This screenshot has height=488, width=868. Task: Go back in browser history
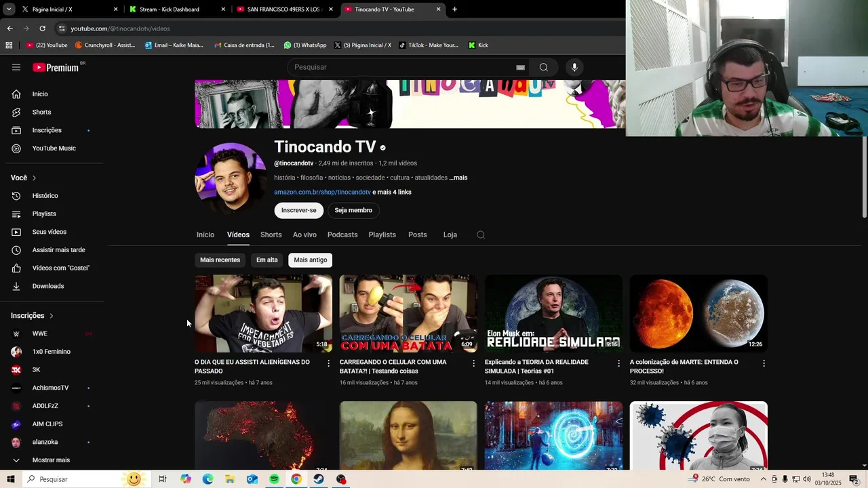[9, 28]
